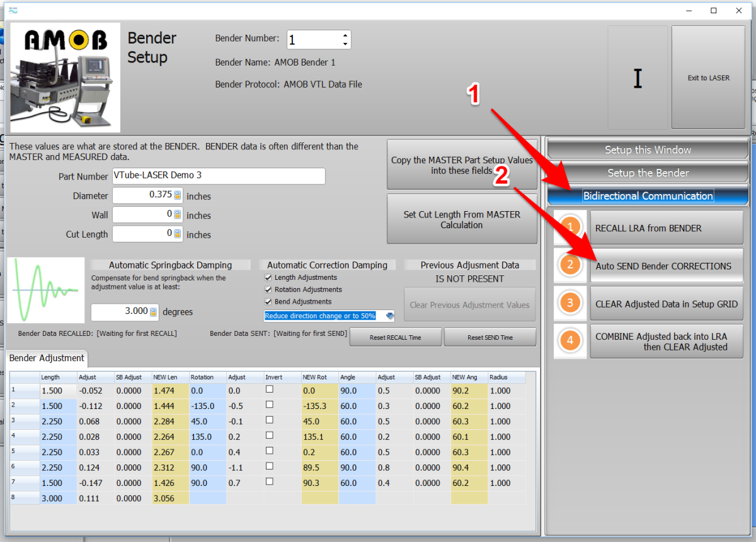Uncheck the Length Adjustments checkbox
Image resolution: width=756 pixels, height=542 pixels.
tap(269, 277)
